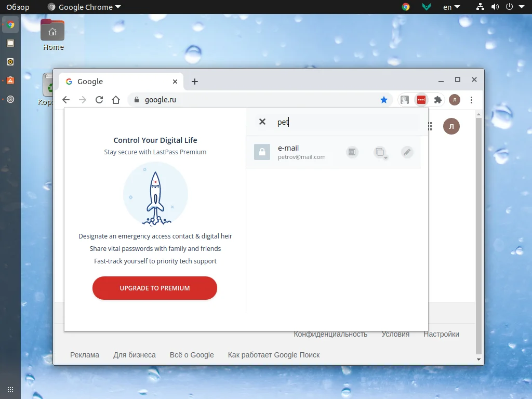This screenshot has width=532, height=399.
Task: Open Software Center from the dock
Action: (x=10, y=81)
